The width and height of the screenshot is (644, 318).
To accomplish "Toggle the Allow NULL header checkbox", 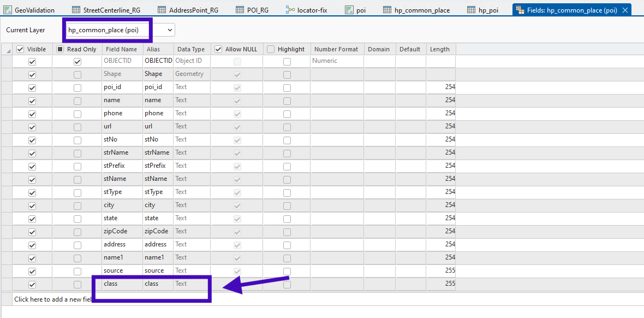I will pyautogui.click(x=218, y=49).
